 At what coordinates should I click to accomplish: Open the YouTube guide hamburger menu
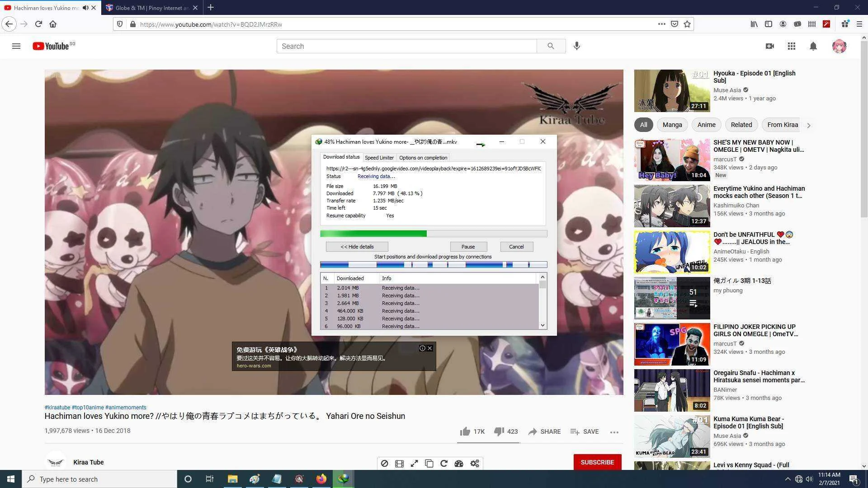pyautogui.click(x=16, y=46)
